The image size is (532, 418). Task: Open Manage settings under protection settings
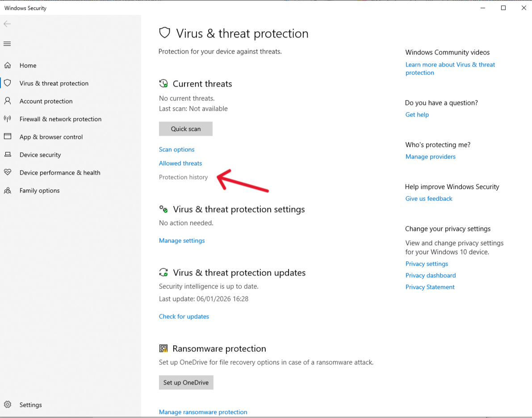coord(181,240)
